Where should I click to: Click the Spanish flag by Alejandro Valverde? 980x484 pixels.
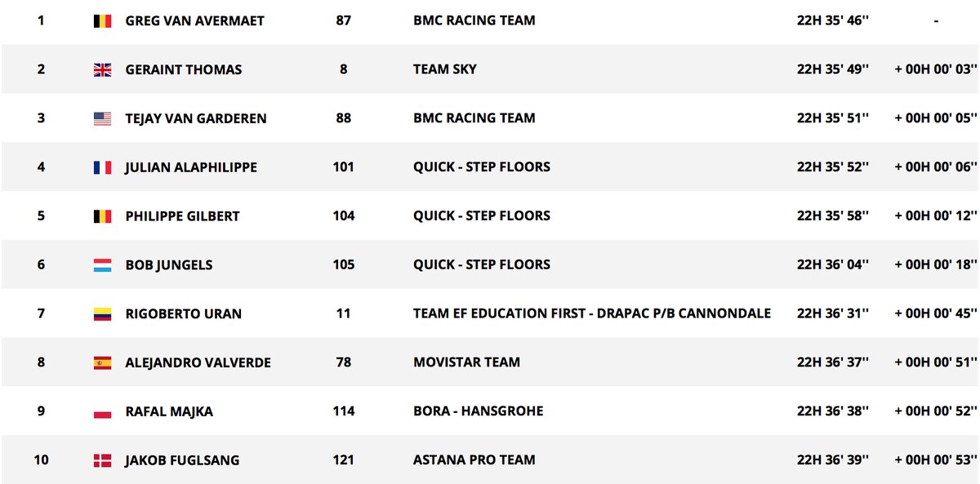pyautogui.click(x=102, y=363)
